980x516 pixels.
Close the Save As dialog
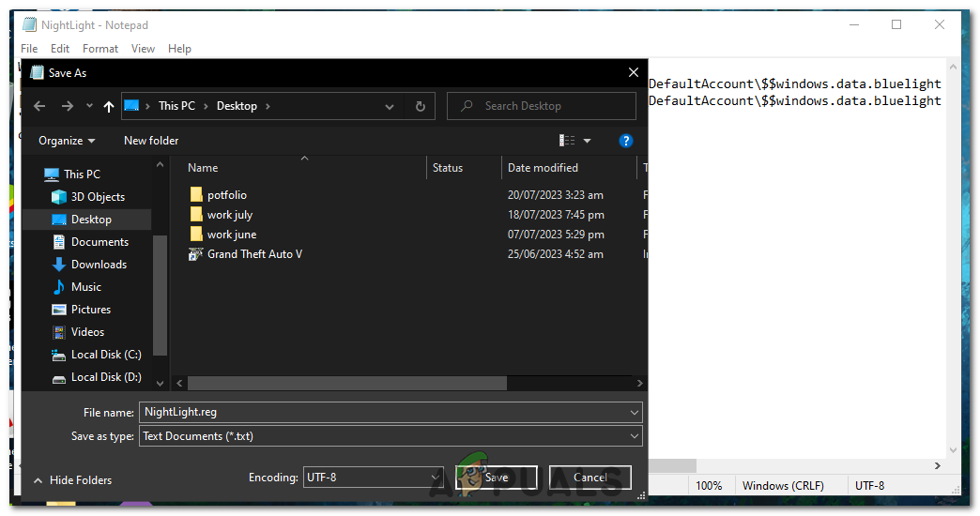pos(633,72)
